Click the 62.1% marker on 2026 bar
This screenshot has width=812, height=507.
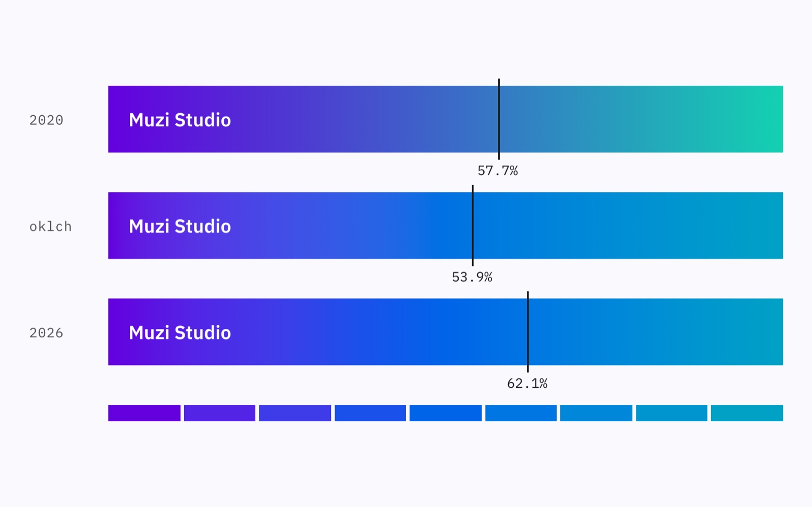(x=528, y=332)
